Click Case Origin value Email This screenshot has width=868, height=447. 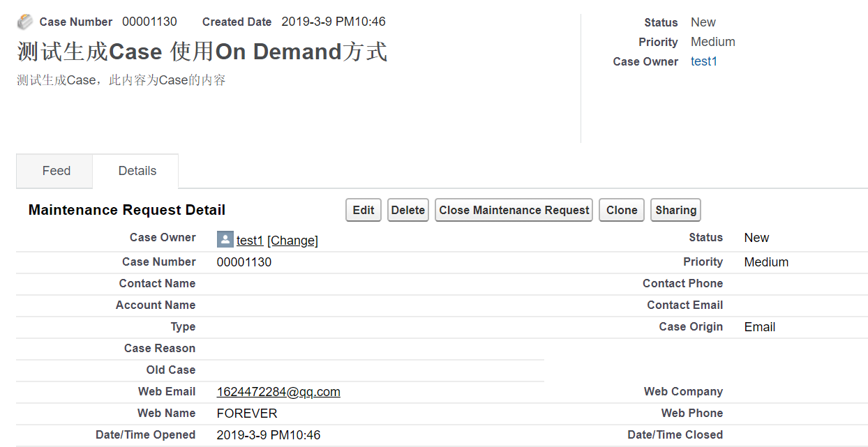[x=760, y=327]
